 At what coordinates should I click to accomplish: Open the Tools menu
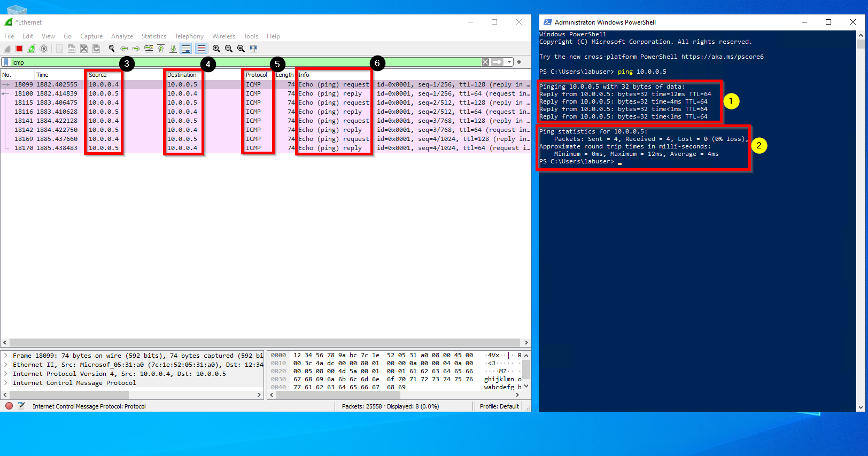[x=251, y=36]
